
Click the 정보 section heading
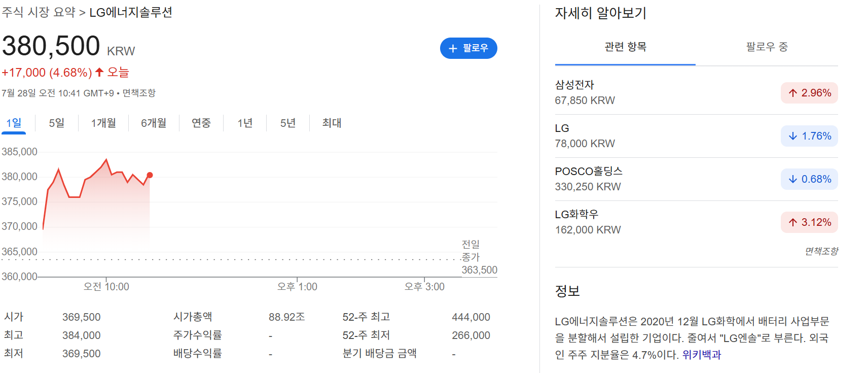pyautogui.click(x=567, y=291)
